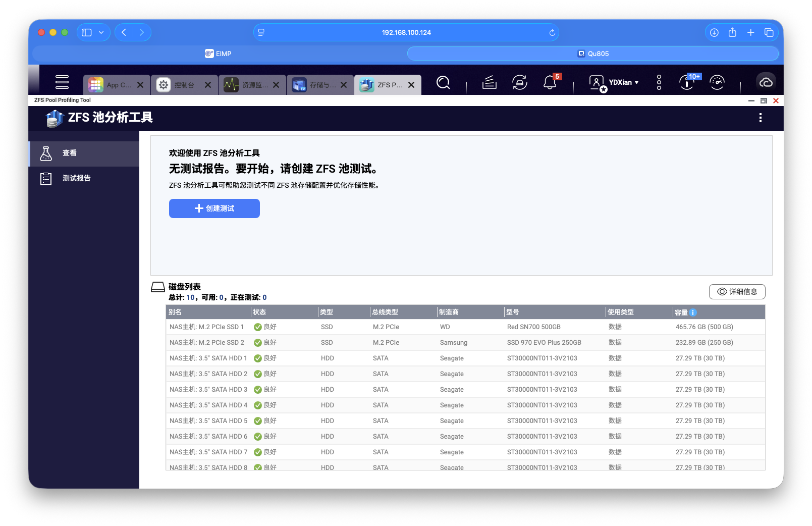
Task: Click the 创建测试 button
Action: click(214, 208)
